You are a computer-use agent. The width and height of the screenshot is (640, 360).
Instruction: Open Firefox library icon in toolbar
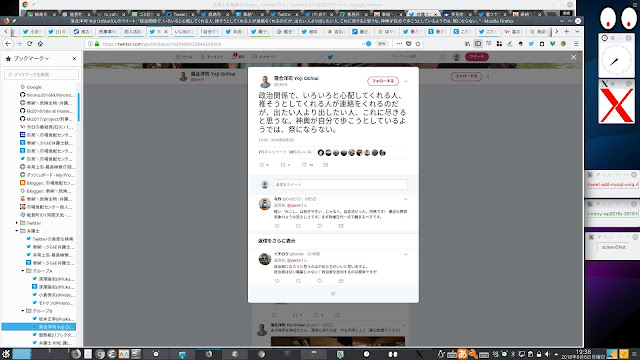pyautogui.click(x=467, y=44)
